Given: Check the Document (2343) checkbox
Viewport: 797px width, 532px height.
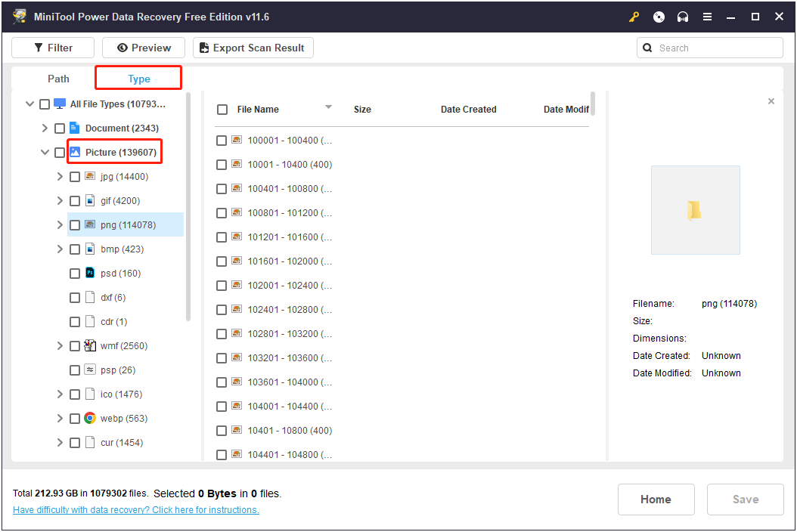Looking at the screenshot, I should (60, 128).
